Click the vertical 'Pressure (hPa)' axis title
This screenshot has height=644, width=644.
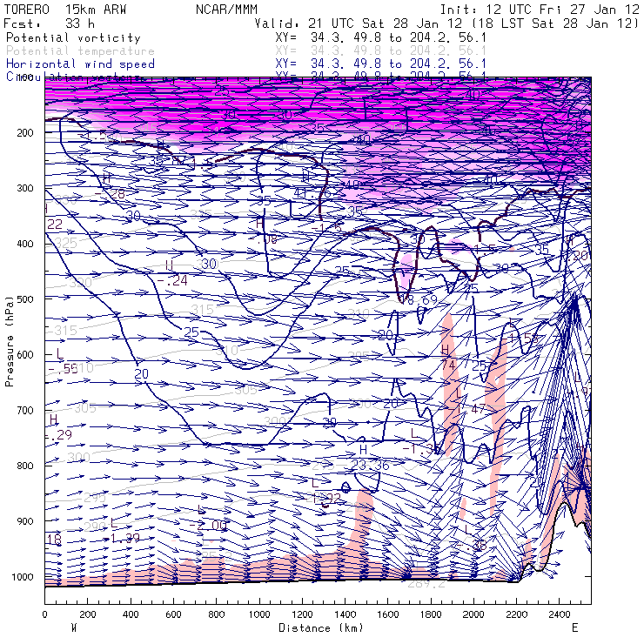click(9, 341)
